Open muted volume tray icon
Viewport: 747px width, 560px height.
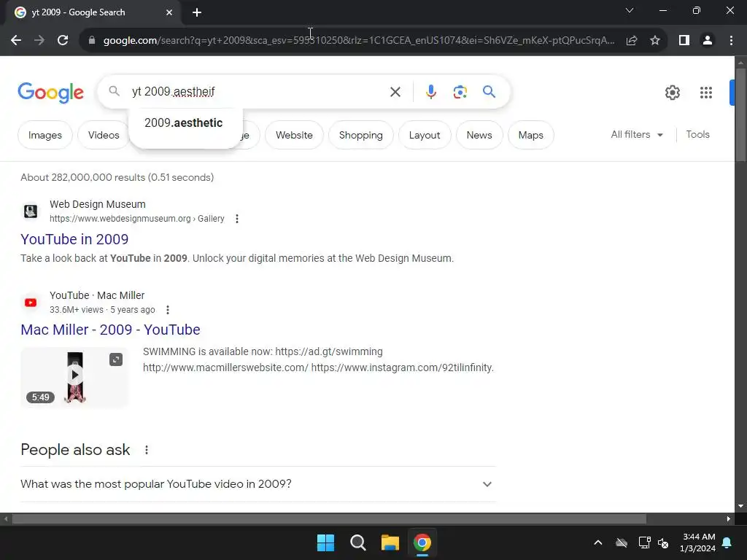coord(663,542)
